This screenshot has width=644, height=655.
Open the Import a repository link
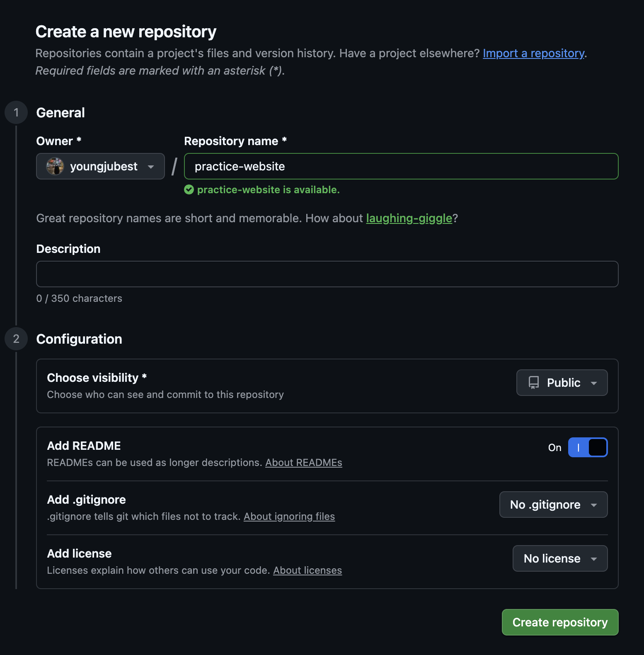point(533,53)
